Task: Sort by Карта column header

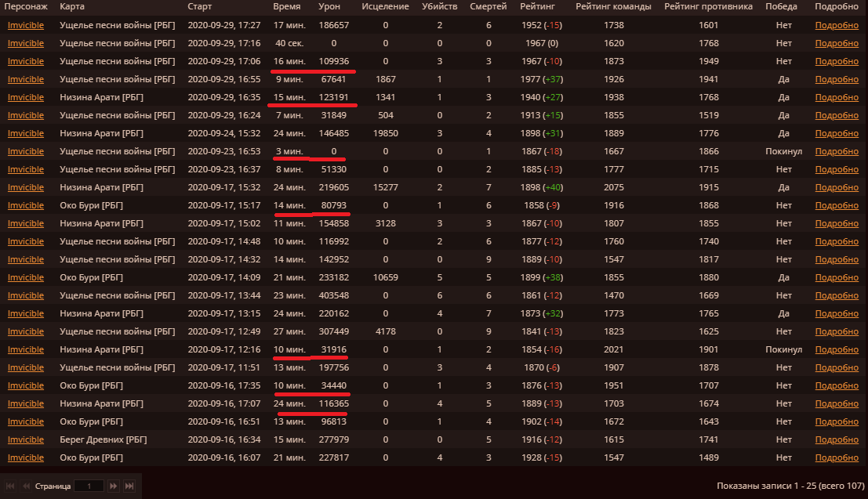Action: pyautogui.click(x=72, y=6)
